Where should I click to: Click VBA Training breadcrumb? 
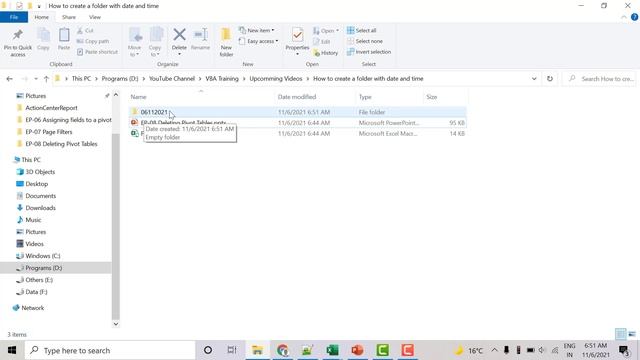(x=222, y=79)
